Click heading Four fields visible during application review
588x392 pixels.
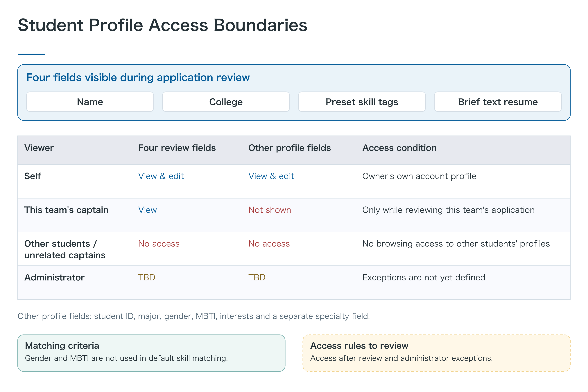click(x=138, y=77)
